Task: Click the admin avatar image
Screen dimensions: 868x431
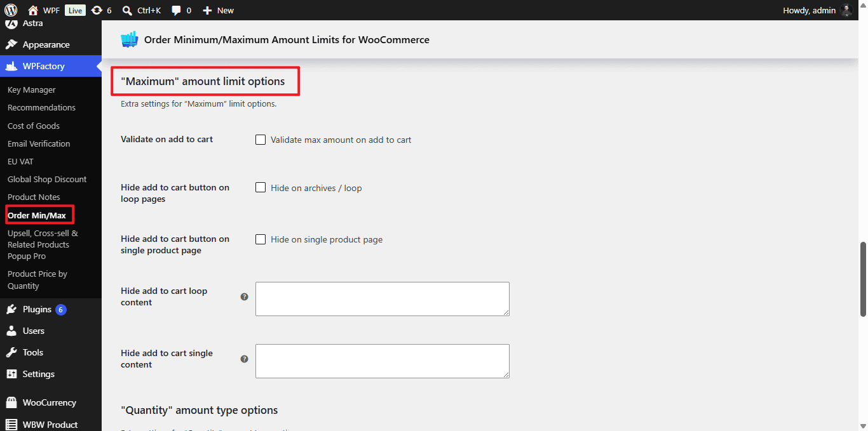Action: (846, 10)
